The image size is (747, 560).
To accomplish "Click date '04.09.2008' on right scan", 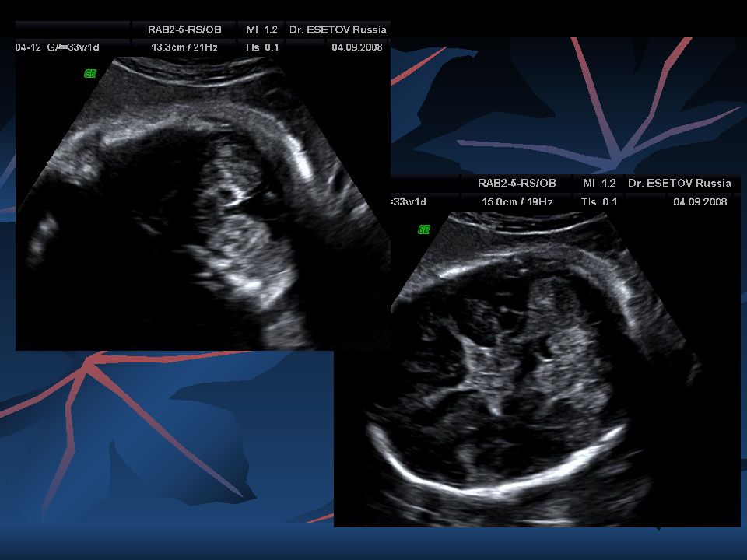I will pos(700,201).
